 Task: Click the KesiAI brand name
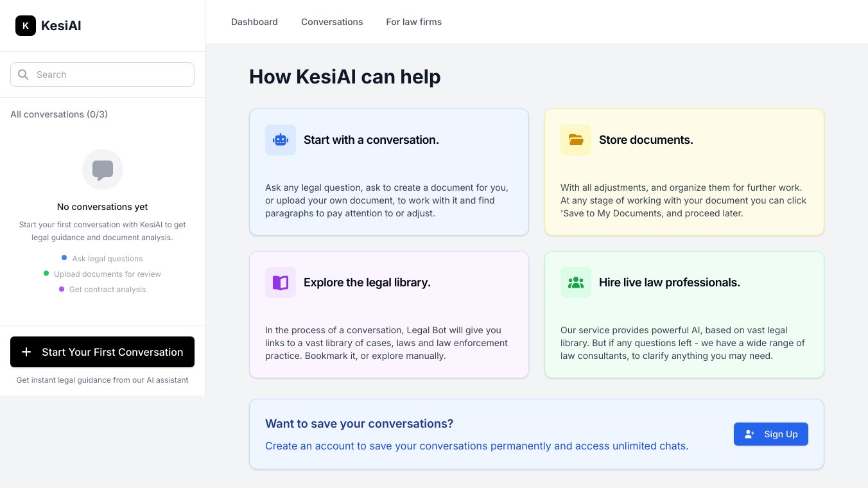(x=61, y=26)
